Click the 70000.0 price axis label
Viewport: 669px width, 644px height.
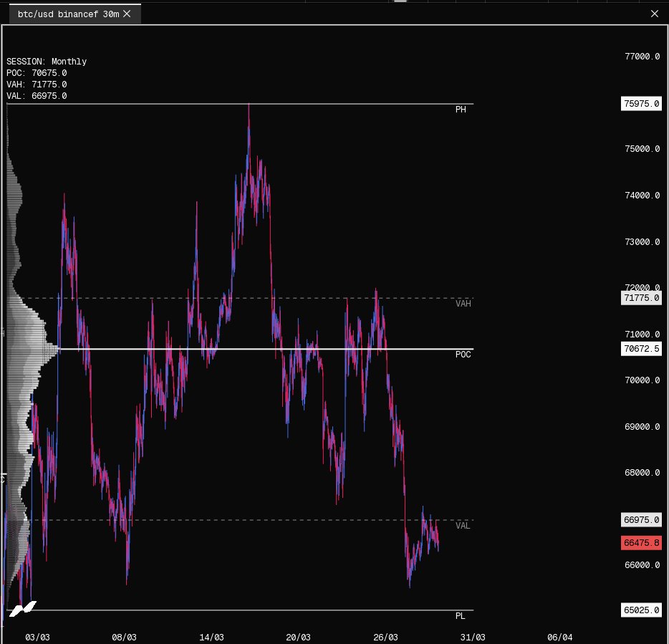(642, 380)
